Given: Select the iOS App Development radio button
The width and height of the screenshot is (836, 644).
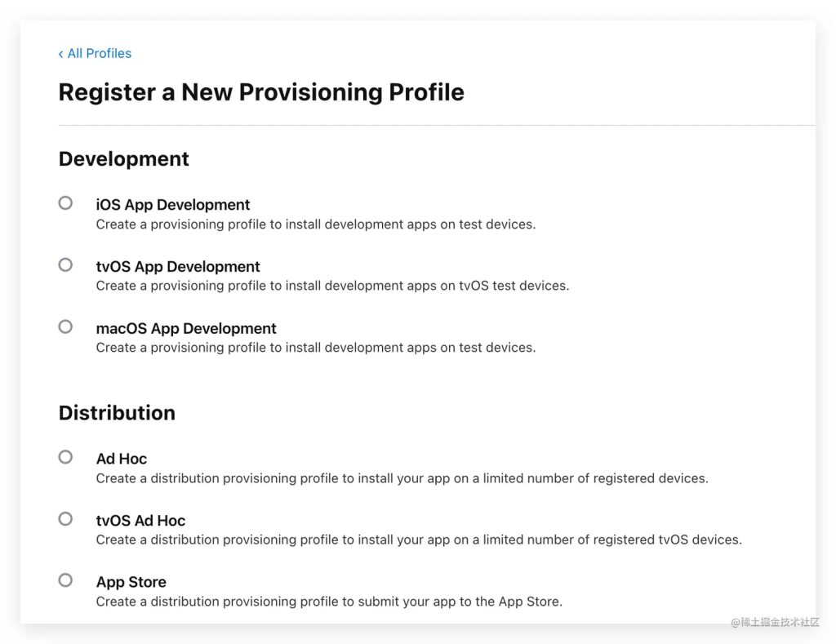Looking at the screenshot, I should 65,202.
